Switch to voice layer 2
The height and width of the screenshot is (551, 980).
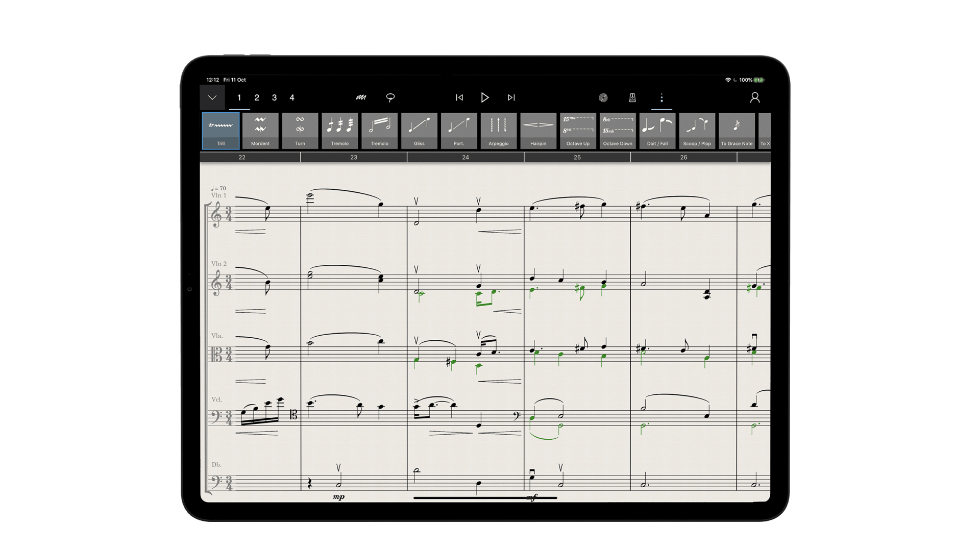click(x=257, y=97)
